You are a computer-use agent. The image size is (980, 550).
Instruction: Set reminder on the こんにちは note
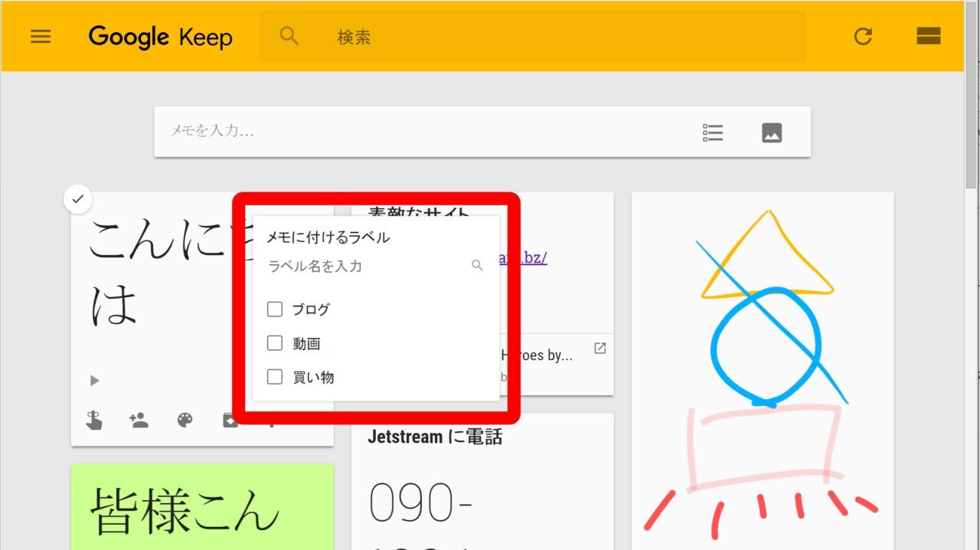point(94,420)
